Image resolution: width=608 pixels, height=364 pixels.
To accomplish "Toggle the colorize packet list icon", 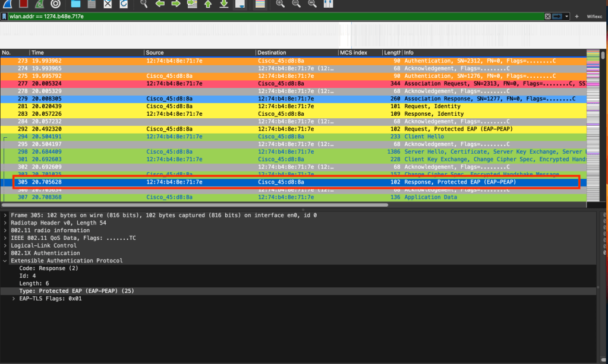I will pos(260,4).
